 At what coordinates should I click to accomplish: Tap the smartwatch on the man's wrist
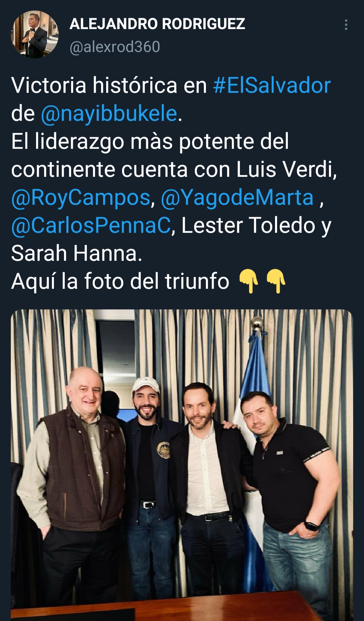click(311, 526)
